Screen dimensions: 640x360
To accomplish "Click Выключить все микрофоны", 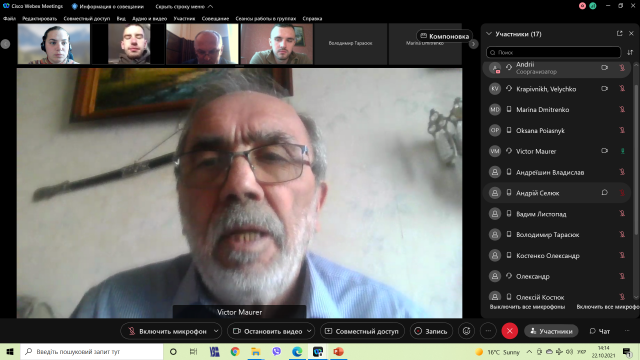I will [527, 307].
